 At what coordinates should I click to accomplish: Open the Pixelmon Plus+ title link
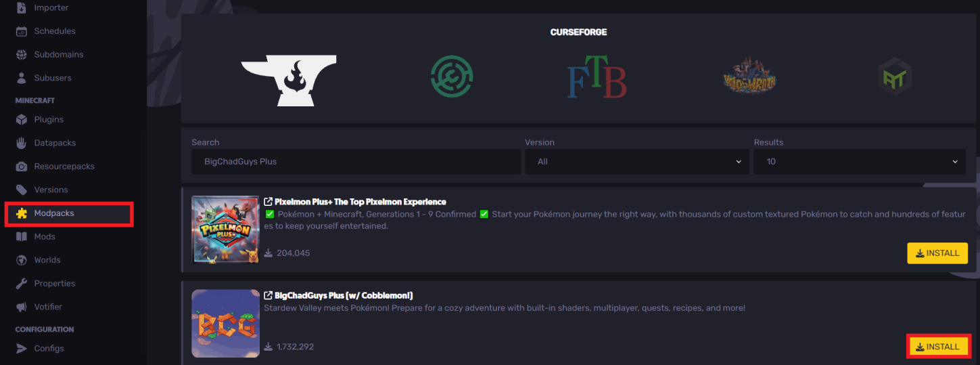coord(360,202)
